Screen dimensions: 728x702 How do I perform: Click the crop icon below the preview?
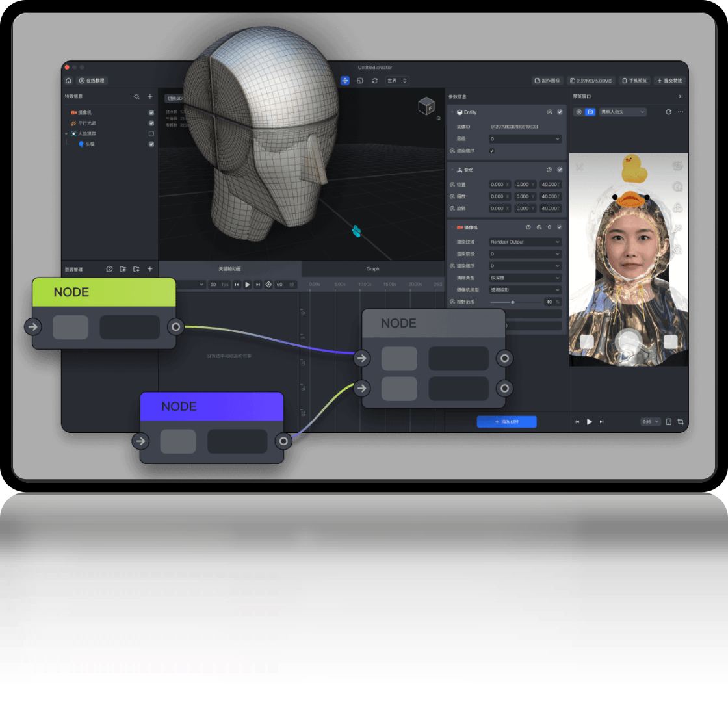coord(681,422)
